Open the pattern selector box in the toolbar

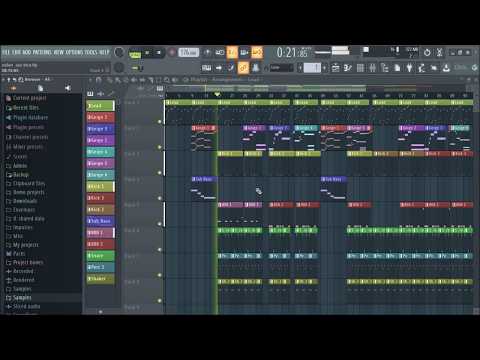coord(312,68)
